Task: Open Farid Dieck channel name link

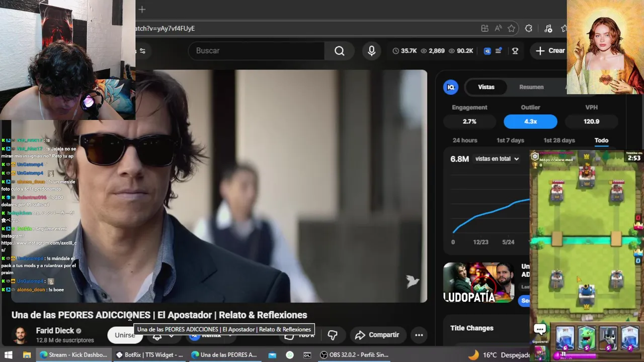Action: [x=55, y=330]
